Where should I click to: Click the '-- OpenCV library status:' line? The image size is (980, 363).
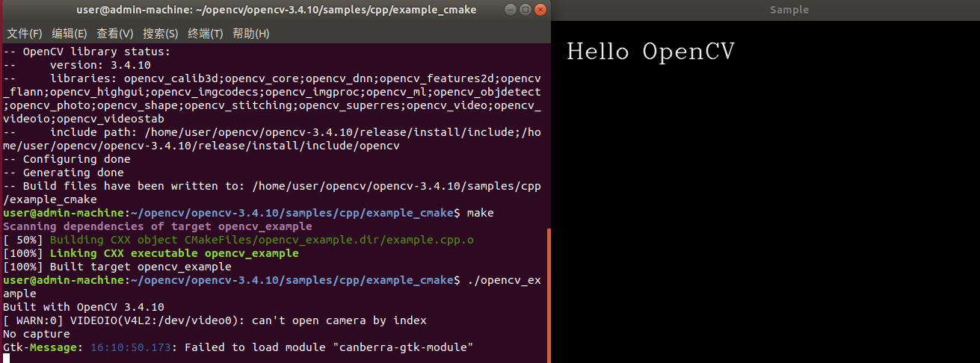[87, 52]
